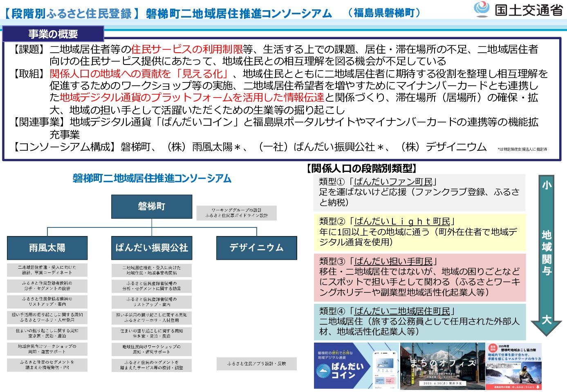Open the まちのオフィス photo thumbnail
Screen dimensions: 567x392
tap(442, 366)
